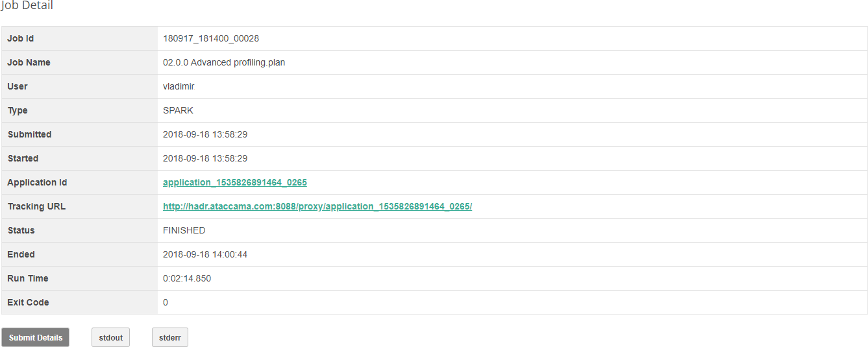Click the Run Time row label
This screenshot has height=347, width=868.
point(28,278)
